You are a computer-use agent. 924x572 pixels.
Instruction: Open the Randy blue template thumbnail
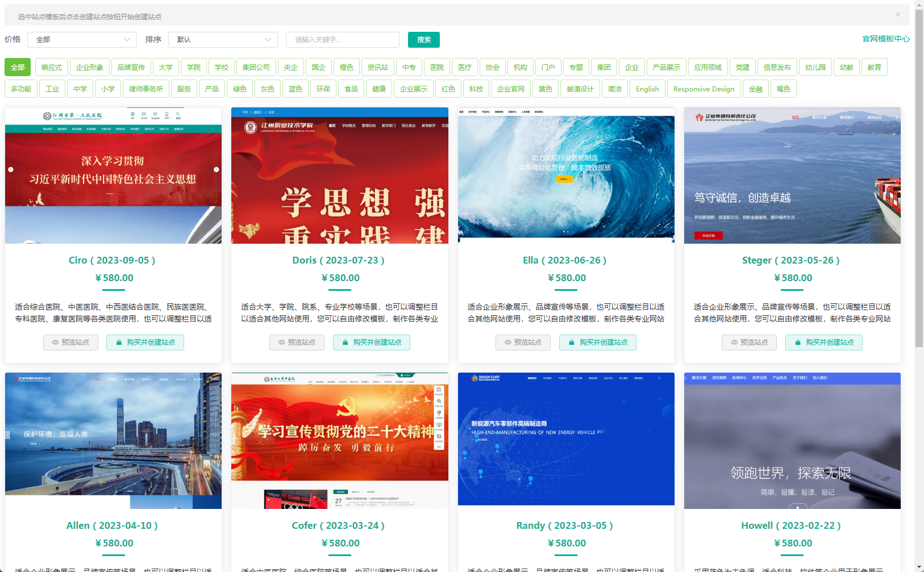(x=566, y=441)
